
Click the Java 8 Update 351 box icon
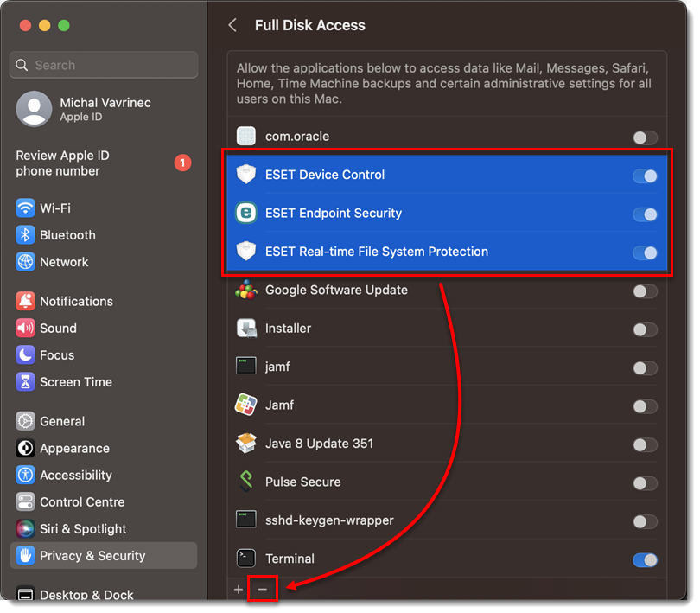click(246, 444)
